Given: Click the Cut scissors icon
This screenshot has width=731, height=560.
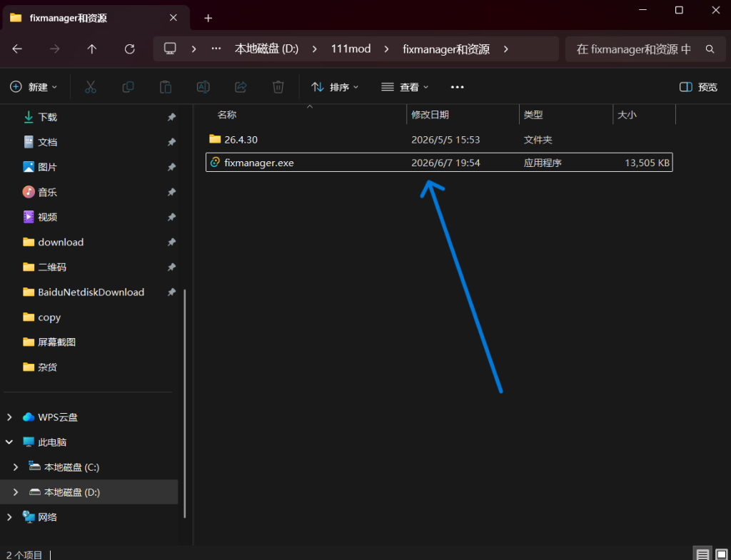Looking at the screenshot, I should tap(91, 87).
